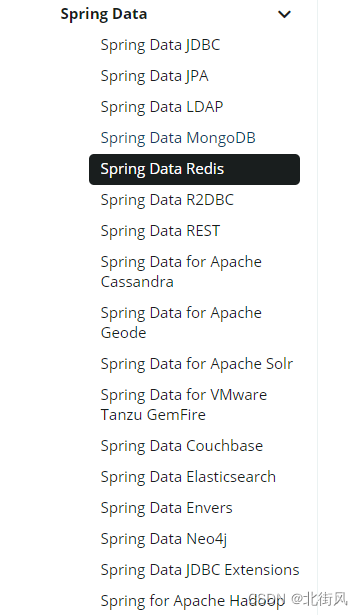Open Spring Data Neo4j

[x=164, y=539]
